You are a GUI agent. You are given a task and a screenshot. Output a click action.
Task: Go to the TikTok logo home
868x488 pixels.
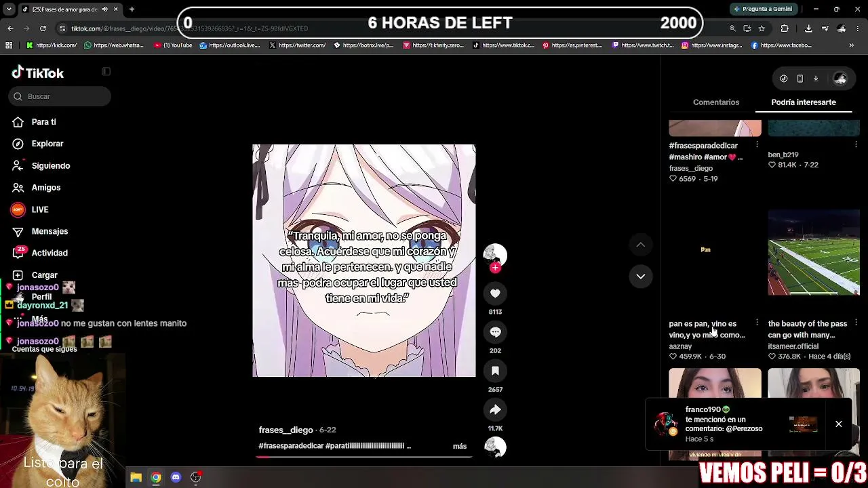pos(38,73)
